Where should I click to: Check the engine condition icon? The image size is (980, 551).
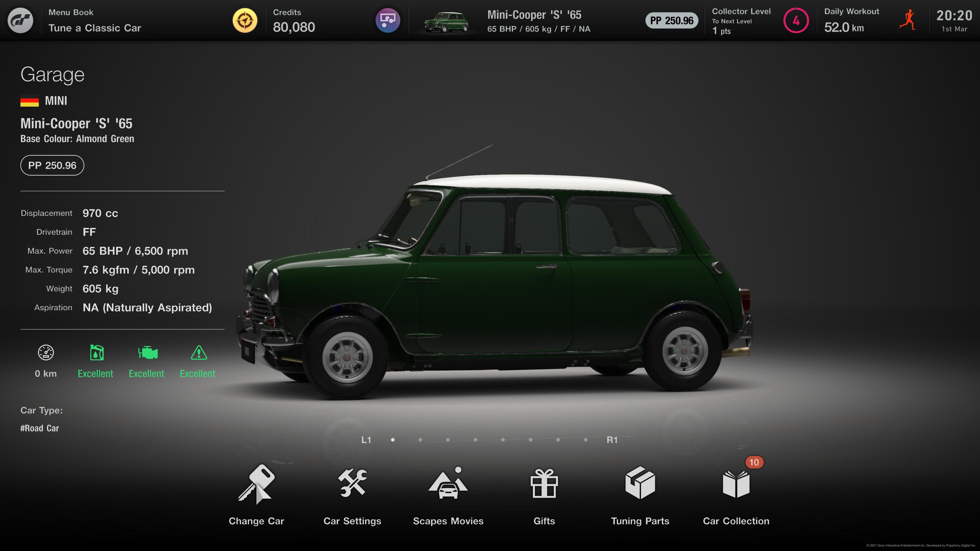[148, 353]
